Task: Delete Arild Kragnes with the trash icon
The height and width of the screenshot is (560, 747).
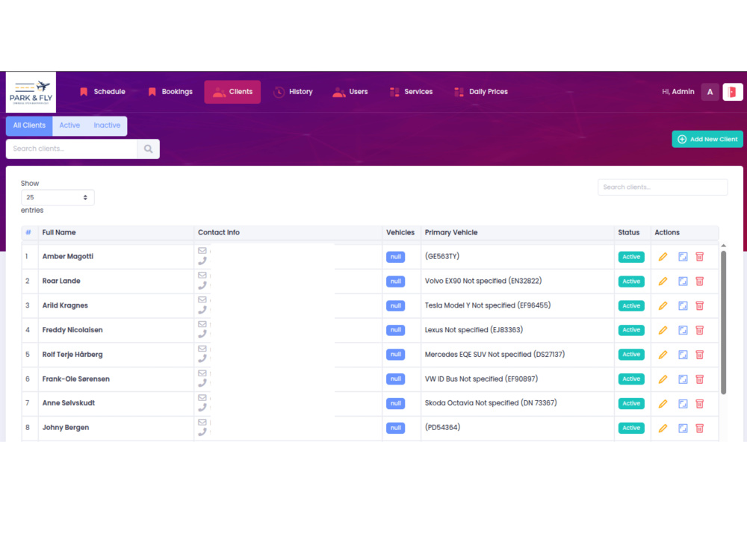Action: pos(700,306)
